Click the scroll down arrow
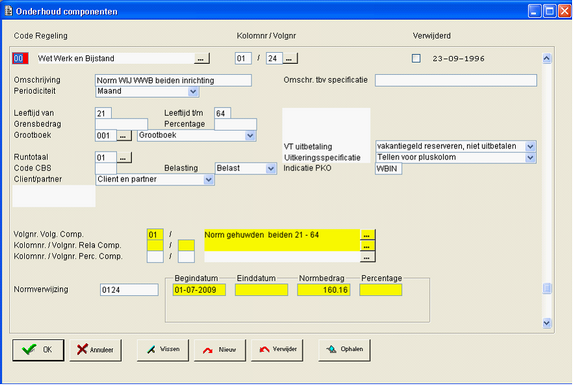Screen dimensions: 573x385 [547, 323]
